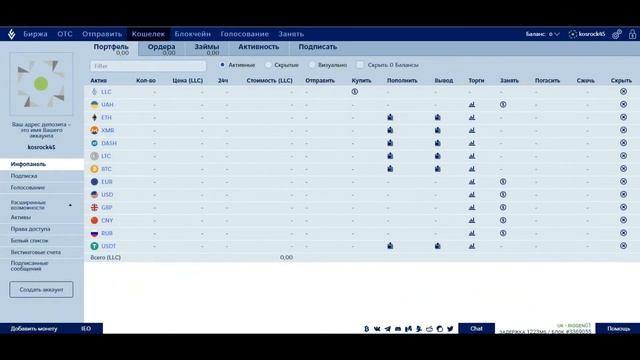Click the USDT deposit icon
The height and width of the screenshot is (360, 640).
[390, 246]
